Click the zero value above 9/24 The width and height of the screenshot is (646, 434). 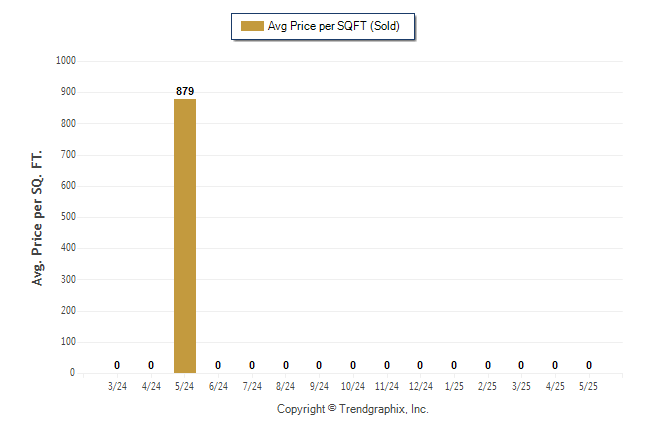coord(319,365)
